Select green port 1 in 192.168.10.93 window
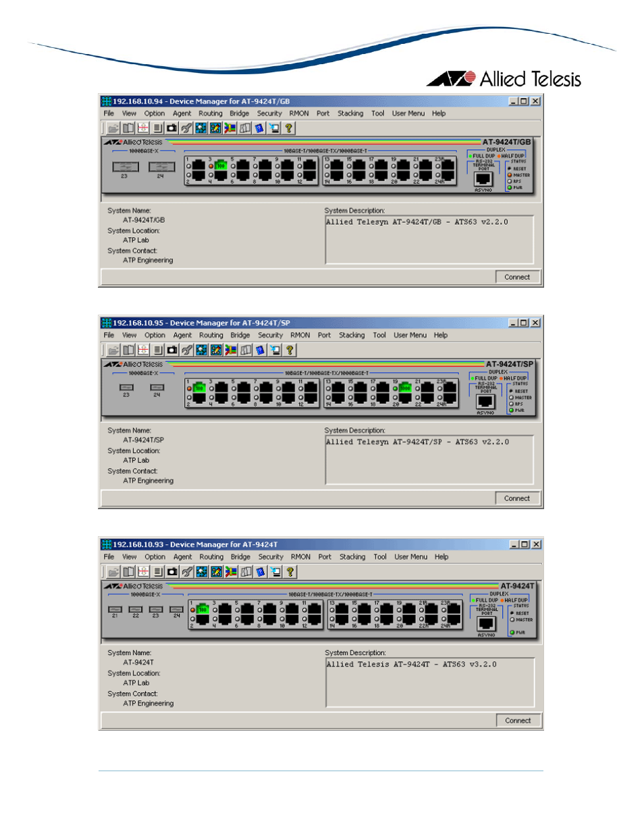Image resolution: width=644 pixels, height=834 pixels. pyautogui.click(x=202, y=609)
